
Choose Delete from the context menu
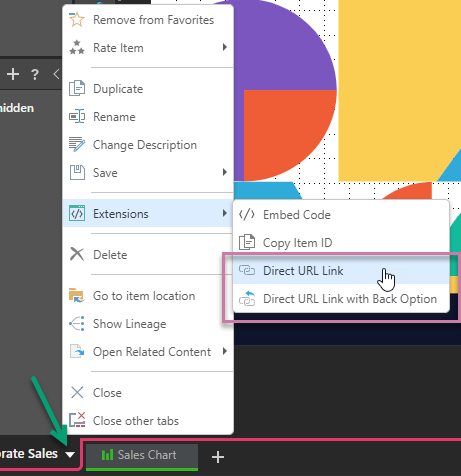148,255
